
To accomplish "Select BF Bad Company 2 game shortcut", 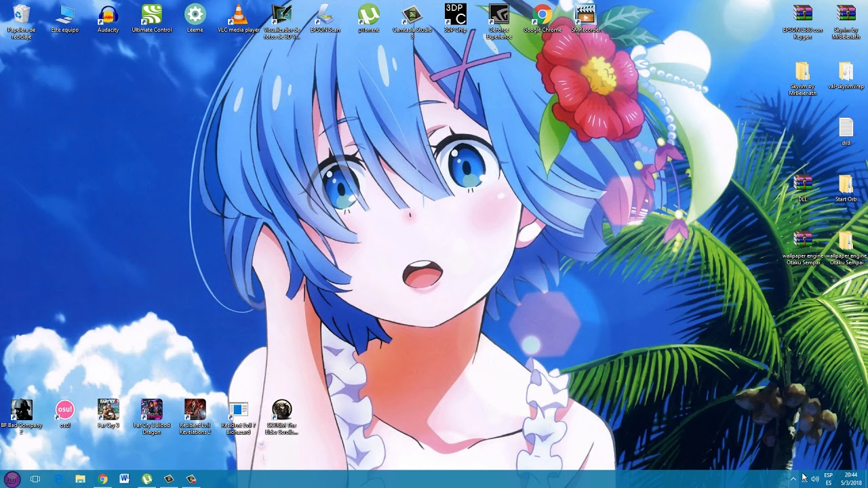I will [22, 417].
